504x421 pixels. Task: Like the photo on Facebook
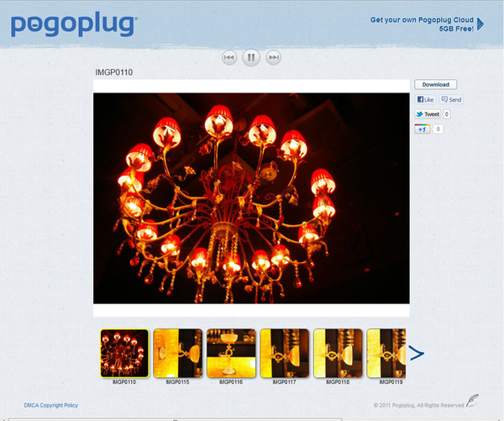pyautogui.click(x=425, y=99)
